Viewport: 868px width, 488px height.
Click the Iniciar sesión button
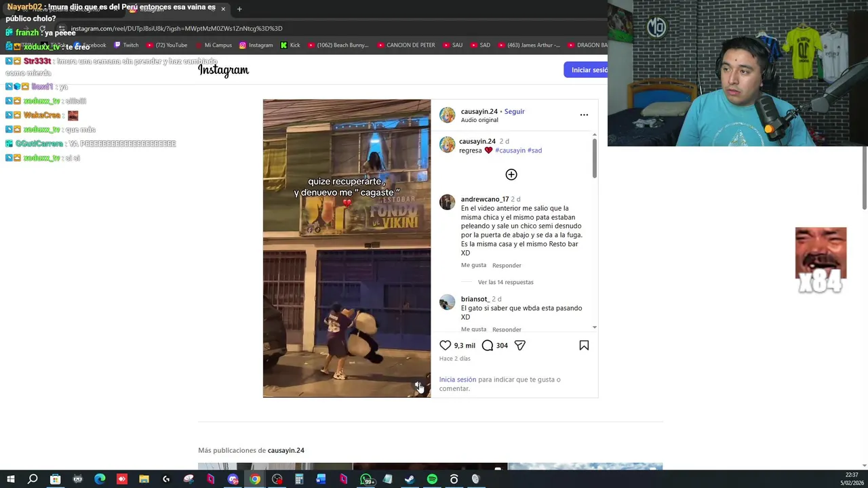(x=586, y=70)
